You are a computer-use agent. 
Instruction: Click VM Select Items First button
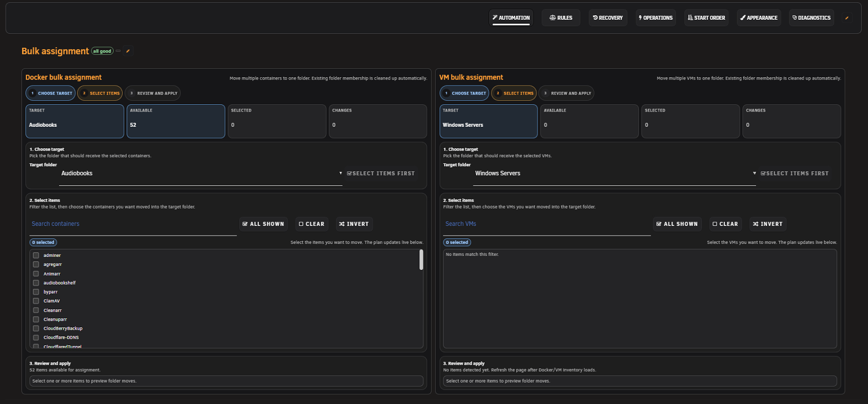click(x=795, y=174)
